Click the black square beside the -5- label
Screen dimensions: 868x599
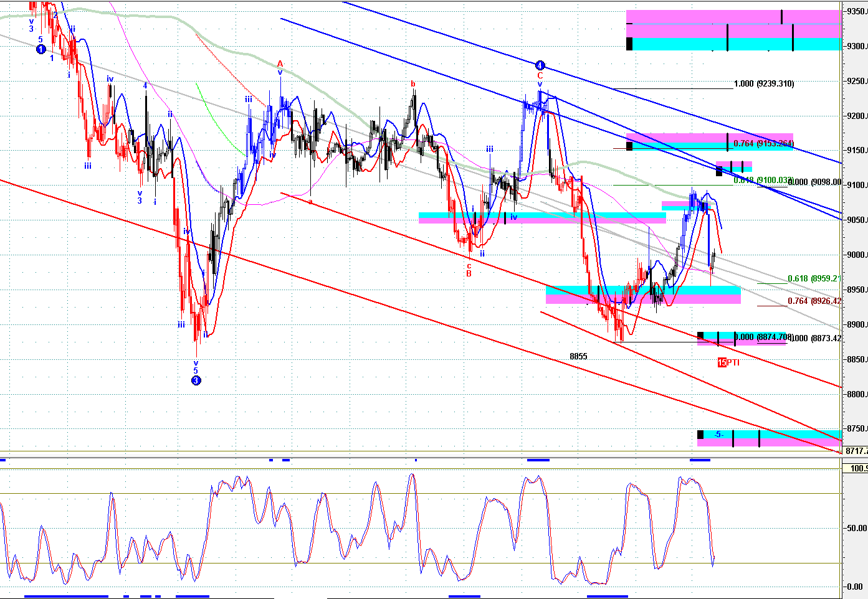point(700,434)
